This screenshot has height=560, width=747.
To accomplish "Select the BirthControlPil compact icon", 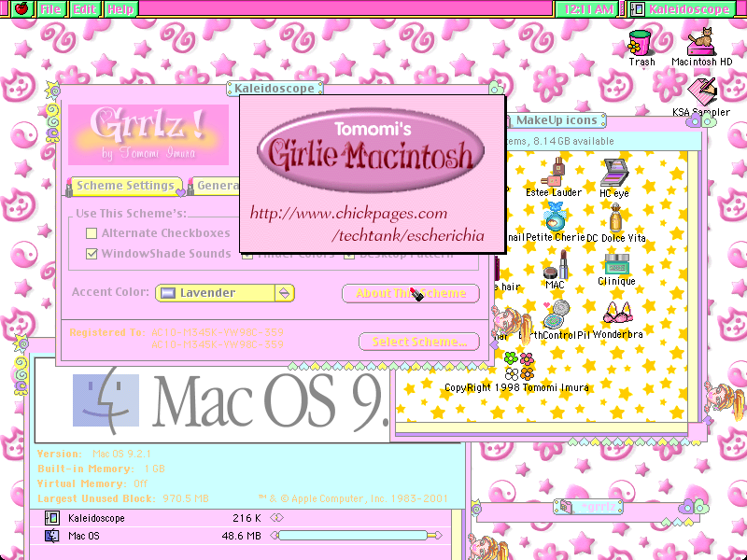I will pos(556,315).
